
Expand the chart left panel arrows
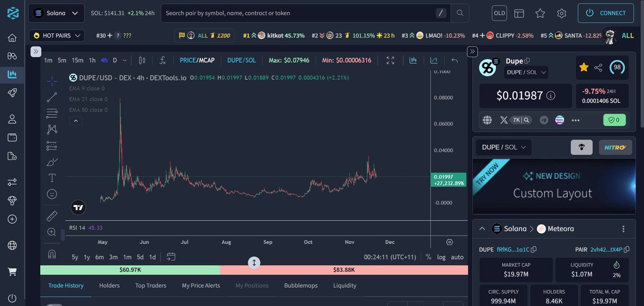tap(35, 52)
